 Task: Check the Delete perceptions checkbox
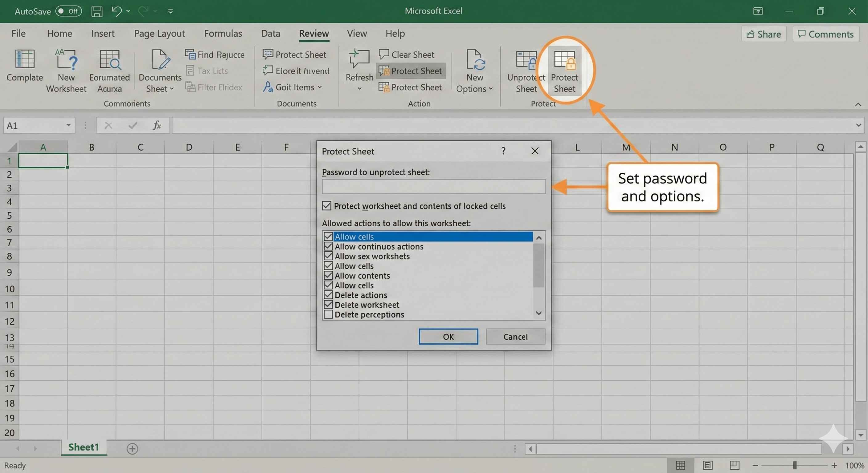(328, 314)
